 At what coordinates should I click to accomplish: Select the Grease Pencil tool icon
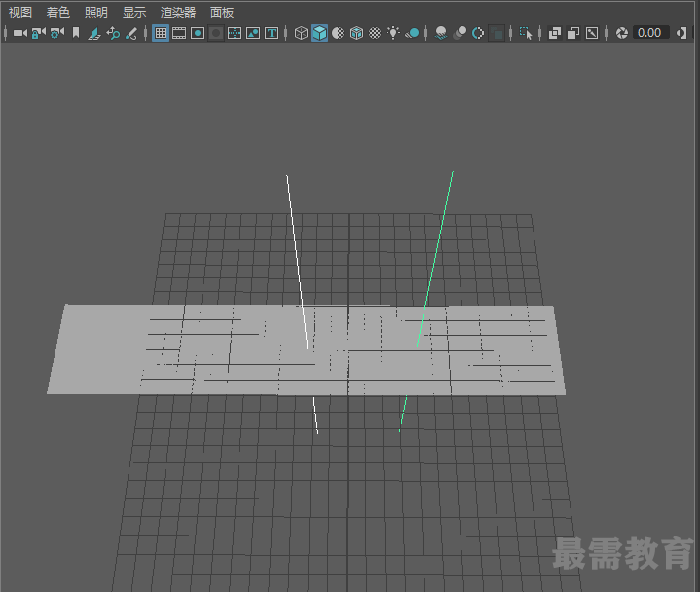[x=131, y=33]
